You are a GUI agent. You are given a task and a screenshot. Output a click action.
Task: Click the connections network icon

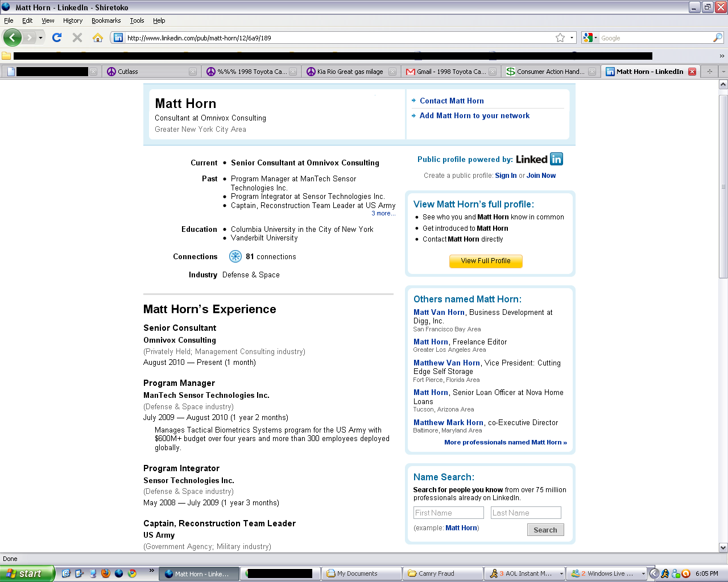(235, 256)
